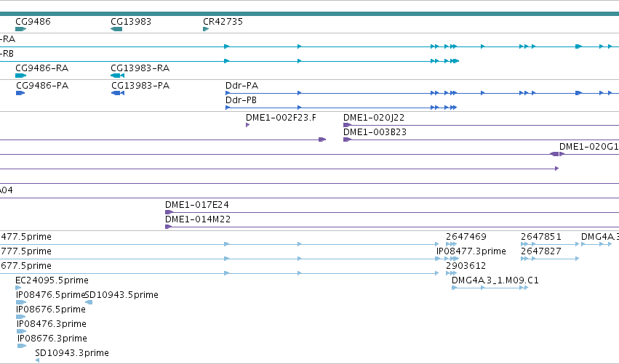Click the Ddr-PB first exon arrow
Image resolution: width=619 pixels, height=364 pixels.
coord(228,108)
